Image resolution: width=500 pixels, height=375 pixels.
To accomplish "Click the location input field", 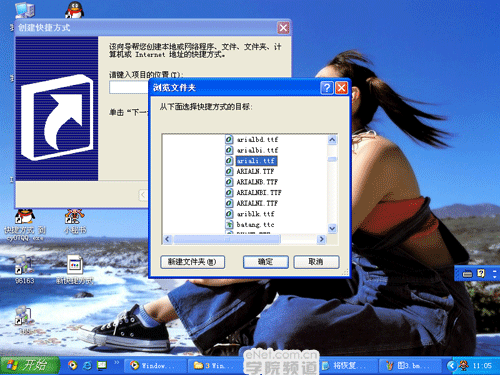I will coord(129,88).
